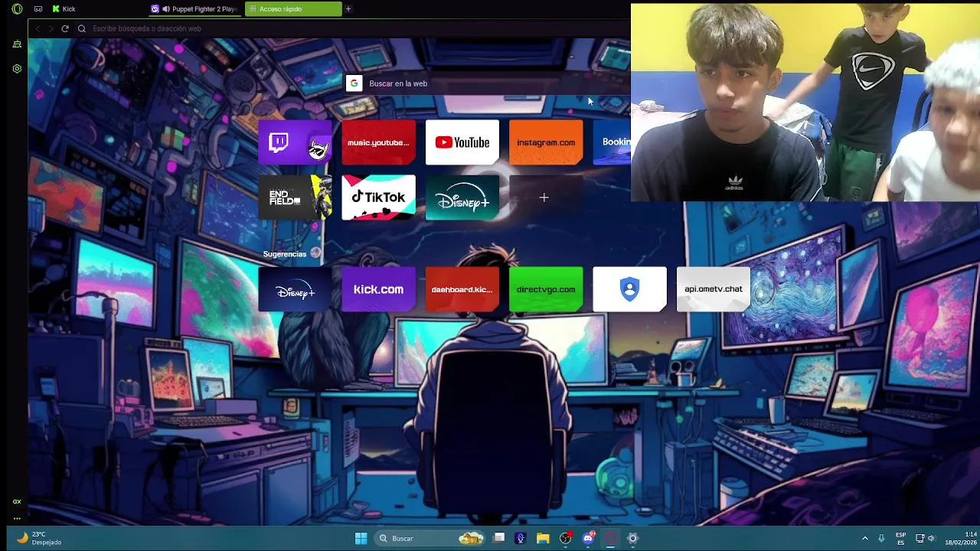Click the address bar search magnifier icon
Viewport: 980px width, 551px height.
pos(82,28)
